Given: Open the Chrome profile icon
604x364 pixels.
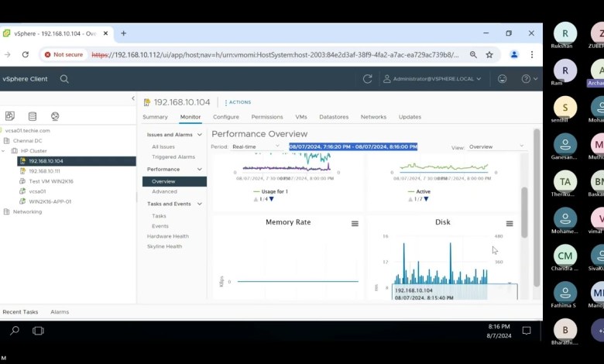Looking at the screenshot, I should 514,55.
